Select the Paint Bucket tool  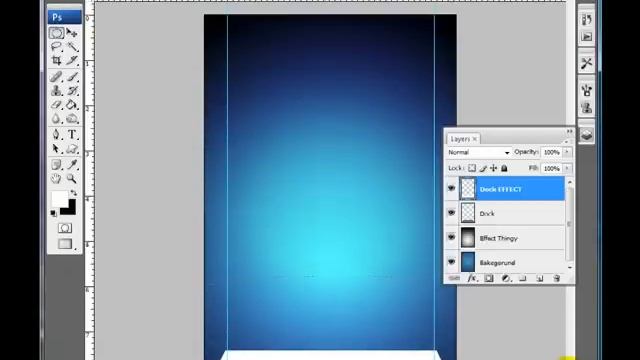[72, 104]
